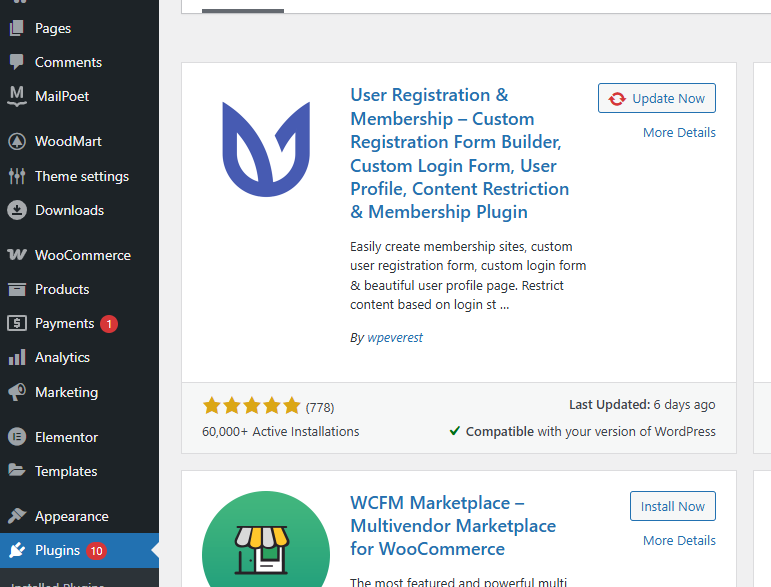Open the Products menu item

(62, 289)
